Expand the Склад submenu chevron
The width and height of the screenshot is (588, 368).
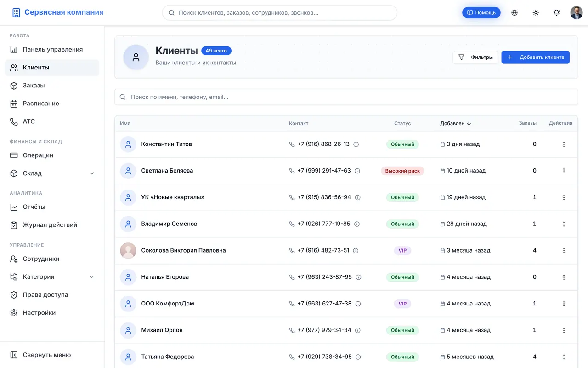pyautogui.click(x=92, y=173)
